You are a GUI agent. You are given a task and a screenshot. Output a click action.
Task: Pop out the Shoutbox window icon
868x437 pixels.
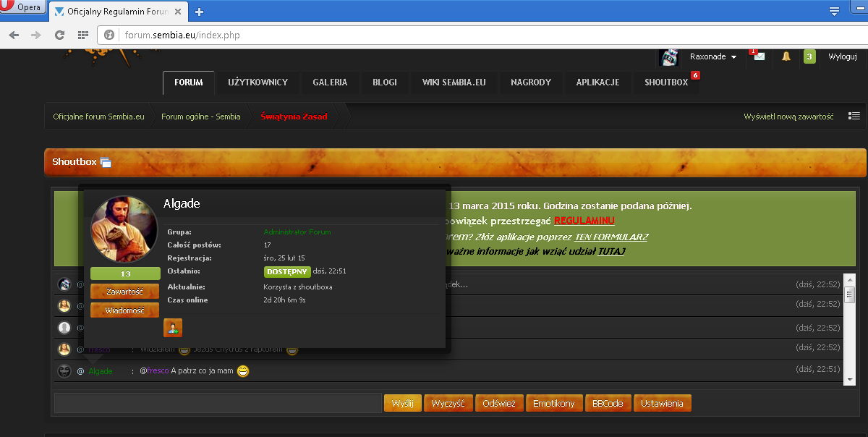[x=106, y=163]
